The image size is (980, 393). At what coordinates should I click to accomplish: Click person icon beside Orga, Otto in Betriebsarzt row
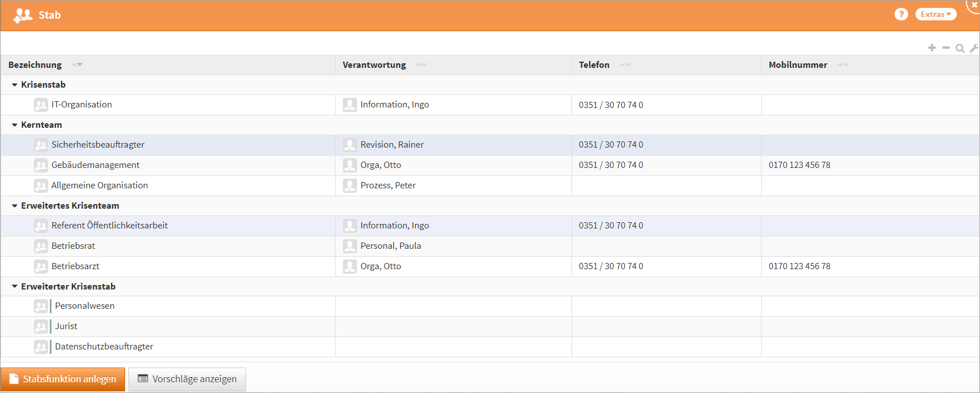(x=350, y=266)
